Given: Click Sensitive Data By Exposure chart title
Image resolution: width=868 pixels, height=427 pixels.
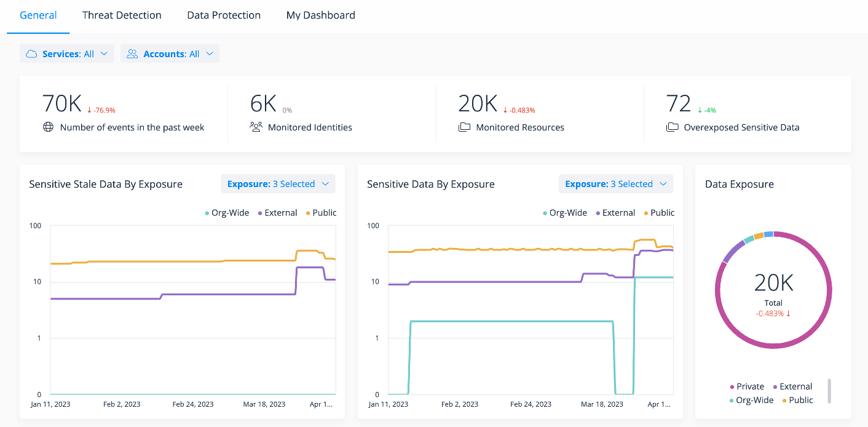Looking at the screenshot, I should 430,184.
